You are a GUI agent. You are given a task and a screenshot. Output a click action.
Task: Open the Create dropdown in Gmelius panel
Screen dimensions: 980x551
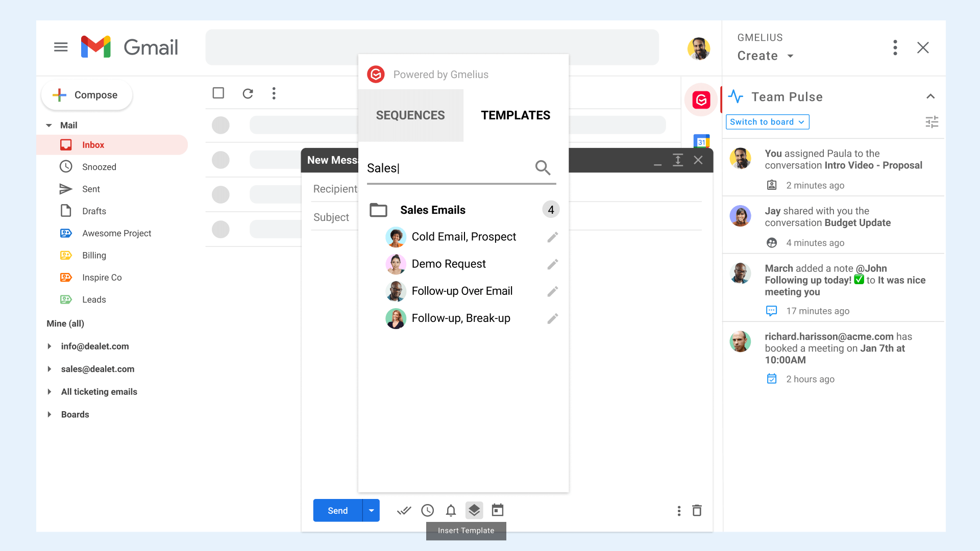click(766, 56)
